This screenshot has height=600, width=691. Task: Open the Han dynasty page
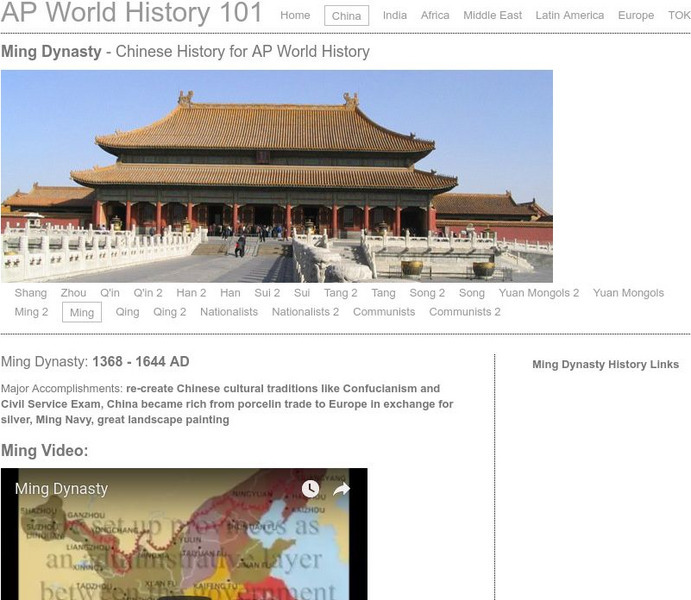tap(230, 293)
